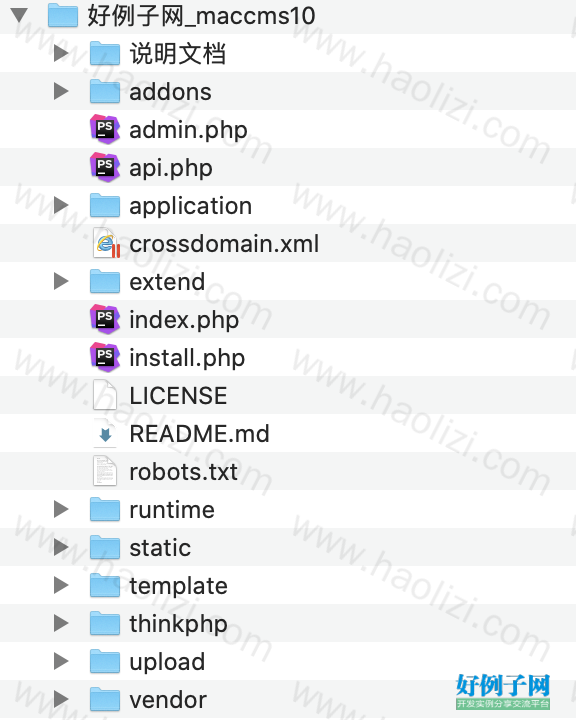576x720 pixels.
Task: Expand the application folder triangle
Action: pos(61,205)
